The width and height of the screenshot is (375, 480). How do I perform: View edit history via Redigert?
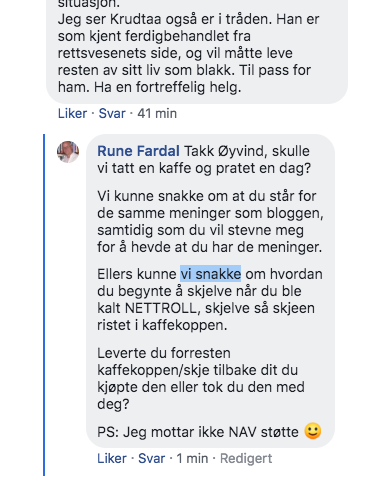[x=246, y=458]
